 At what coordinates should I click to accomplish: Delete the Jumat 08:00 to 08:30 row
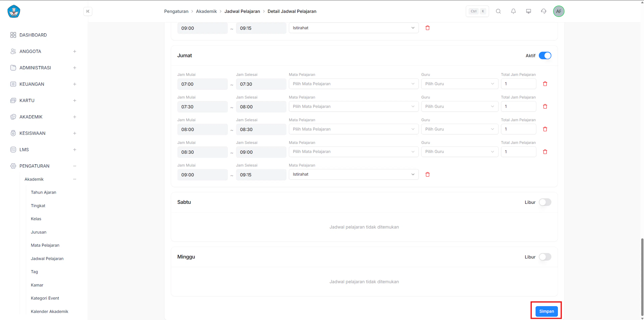(x=545, y=129)
